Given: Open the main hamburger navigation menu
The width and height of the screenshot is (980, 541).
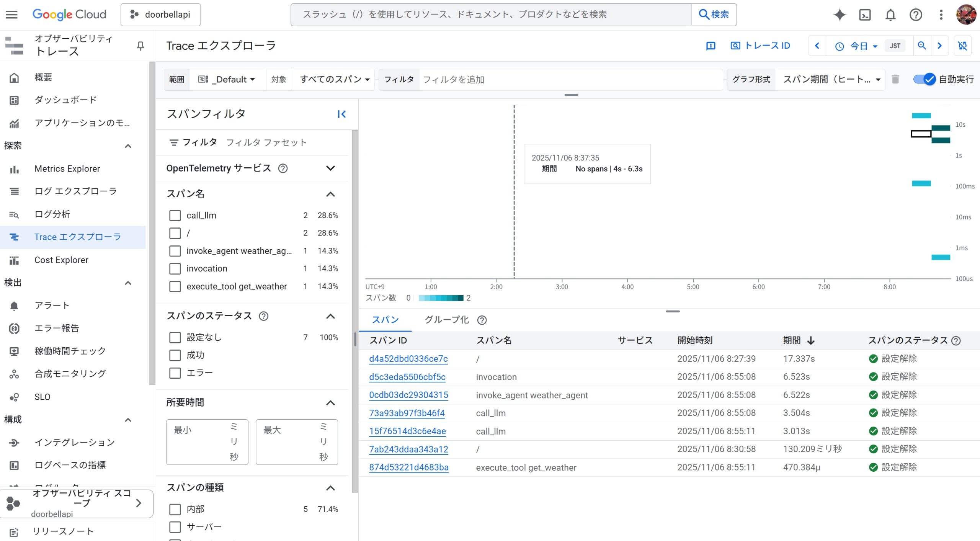Looking at the screenshot, I should [x=11, y=15].
